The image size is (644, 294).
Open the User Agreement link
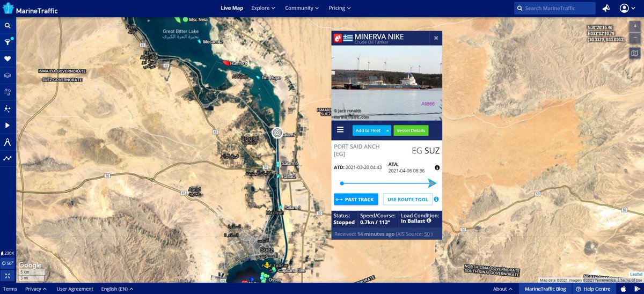pos(75,289)
